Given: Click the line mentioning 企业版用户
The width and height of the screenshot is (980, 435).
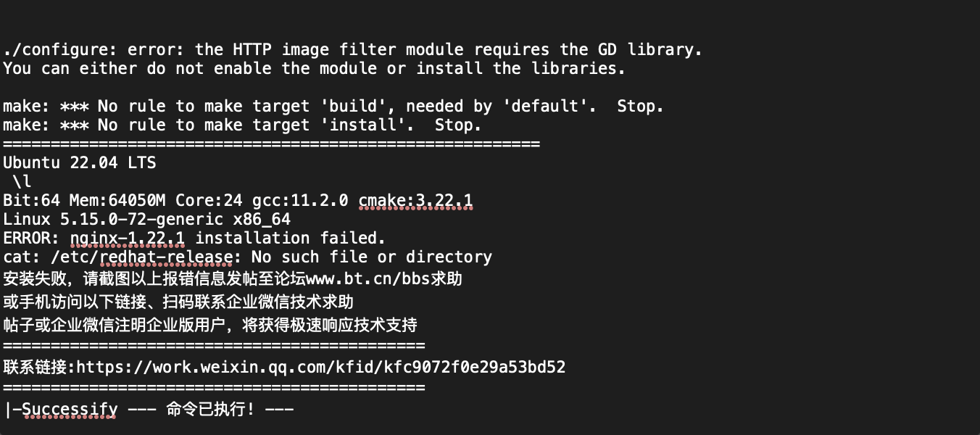Looking at the screenshot, I should click(x=210, y=324).
